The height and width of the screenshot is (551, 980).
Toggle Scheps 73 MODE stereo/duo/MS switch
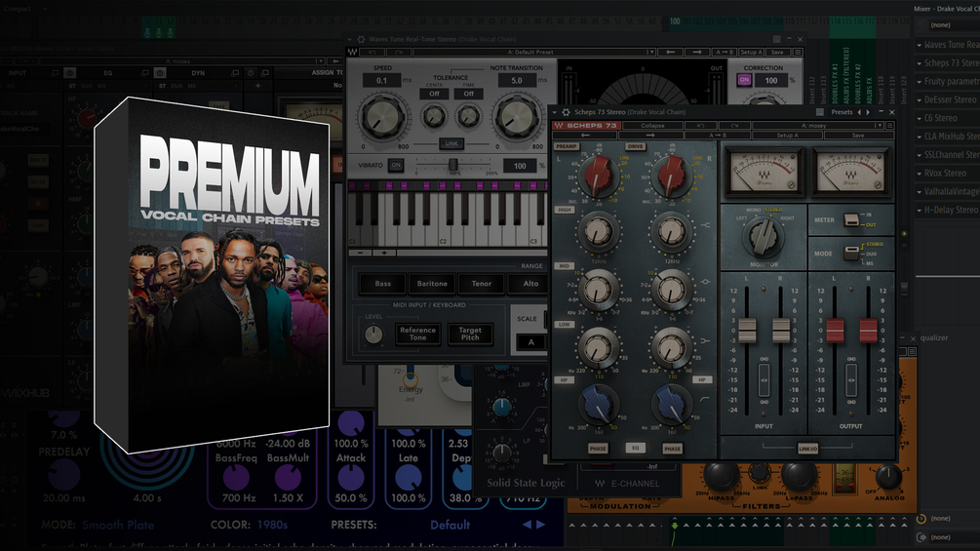click(851, 253)
